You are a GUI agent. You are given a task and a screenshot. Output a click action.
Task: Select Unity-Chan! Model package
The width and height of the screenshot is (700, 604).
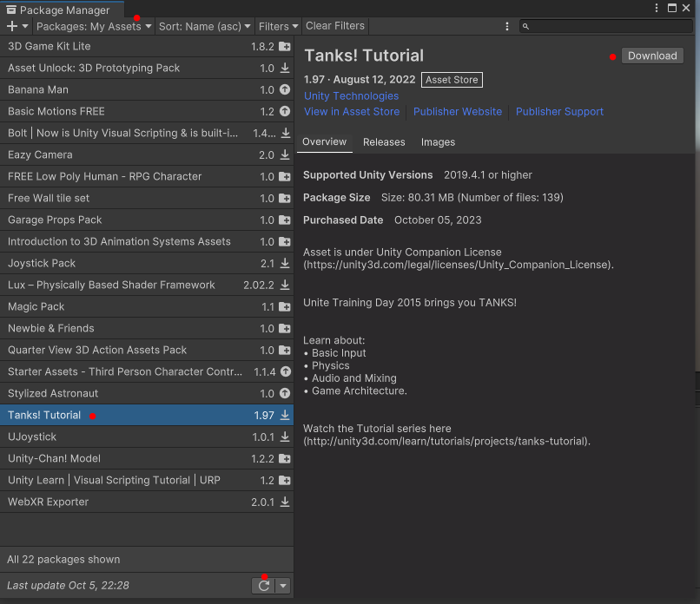(147, 458)
